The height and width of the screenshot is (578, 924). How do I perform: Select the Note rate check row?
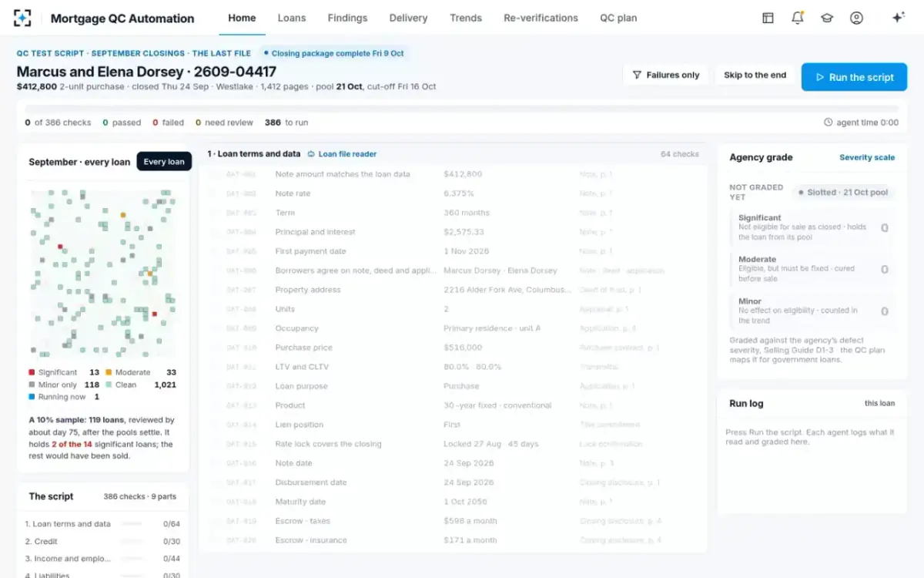[x=453, y=193]
